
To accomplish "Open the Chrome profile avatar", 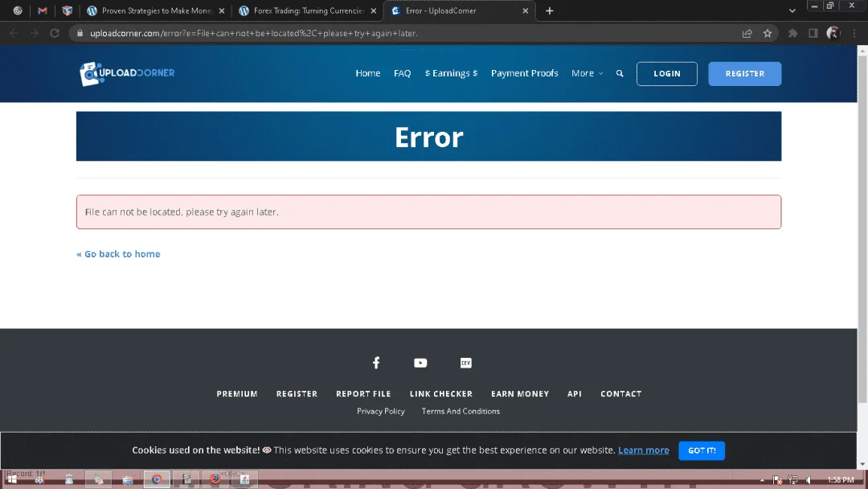I will (833, 33).
